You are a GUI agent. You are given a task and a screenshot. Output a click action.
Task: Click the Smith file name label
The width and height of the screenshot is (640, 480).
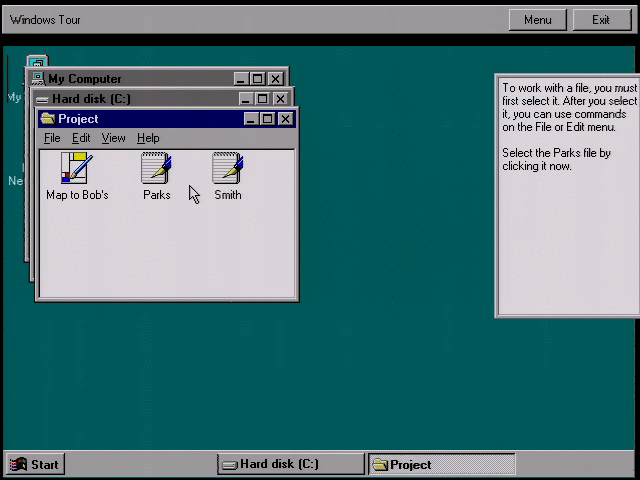(x=228, y=195)
